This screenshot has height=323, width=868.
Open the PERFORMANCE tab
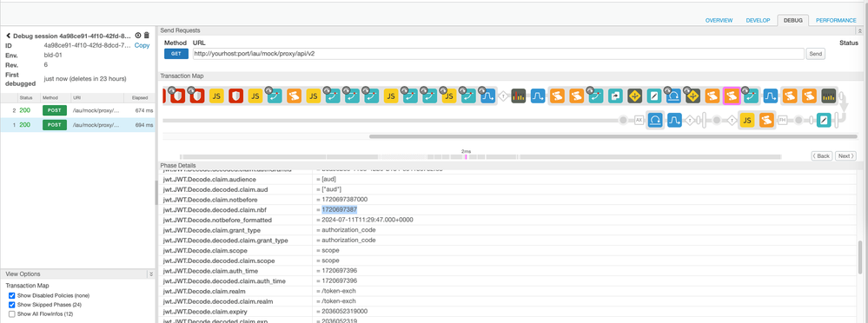836,21
